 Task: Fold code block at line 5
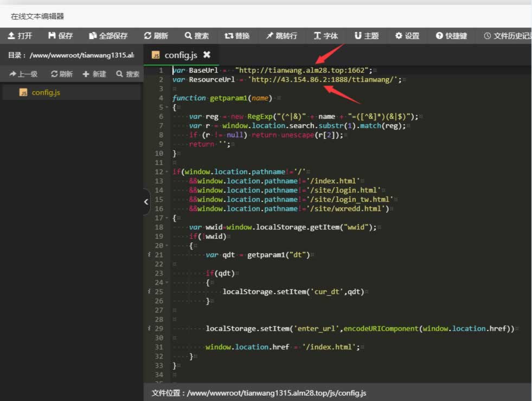click(x=168, y=107)
